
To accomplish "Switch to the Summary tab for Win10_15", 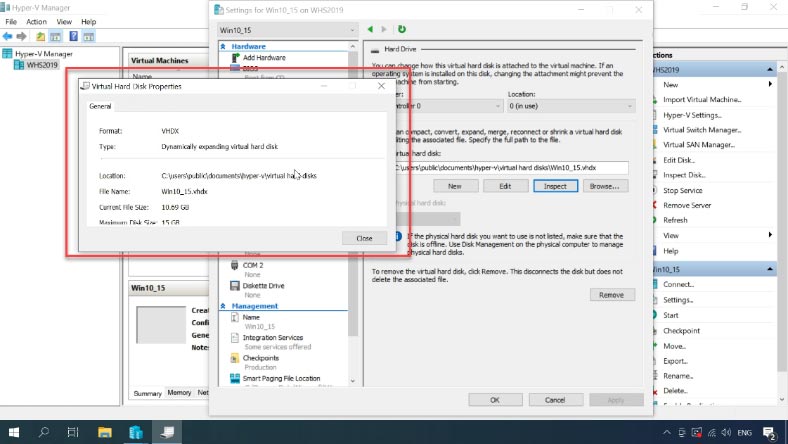I will click(x=147, y=393).
